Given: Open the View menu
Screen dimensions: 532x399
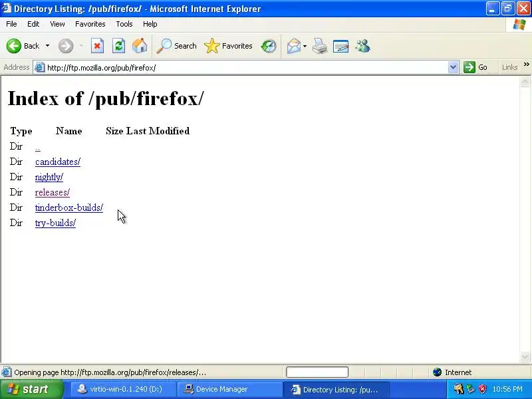Looking at the screenshot, I should [57, 24].
